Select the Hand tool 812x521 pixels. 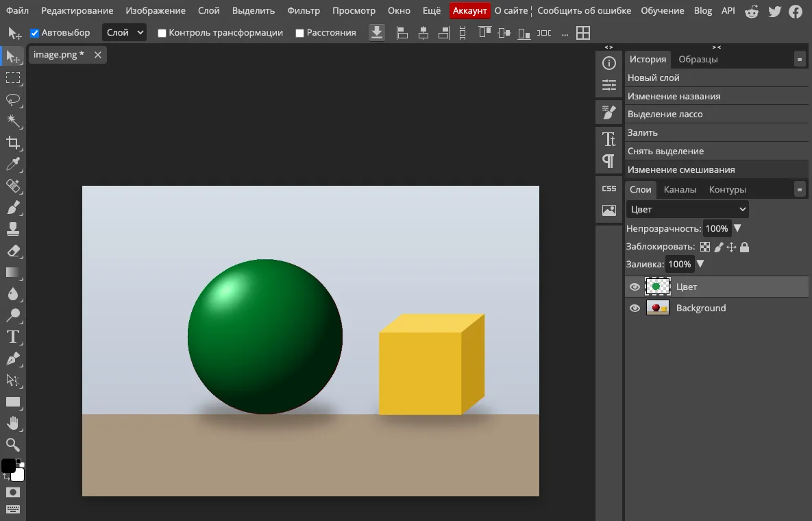click(x=13, y=424)
